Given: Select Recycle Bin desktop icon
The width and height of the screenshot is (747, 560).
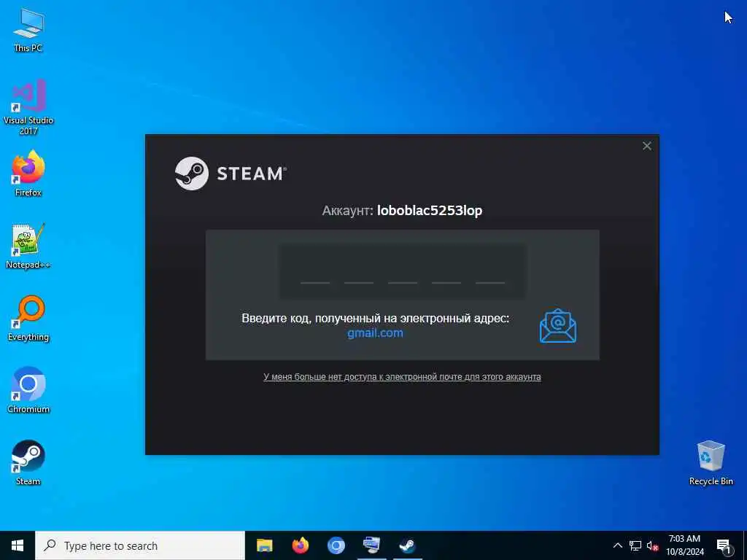Looking at the screenshot, I should [x=711, y=463].
